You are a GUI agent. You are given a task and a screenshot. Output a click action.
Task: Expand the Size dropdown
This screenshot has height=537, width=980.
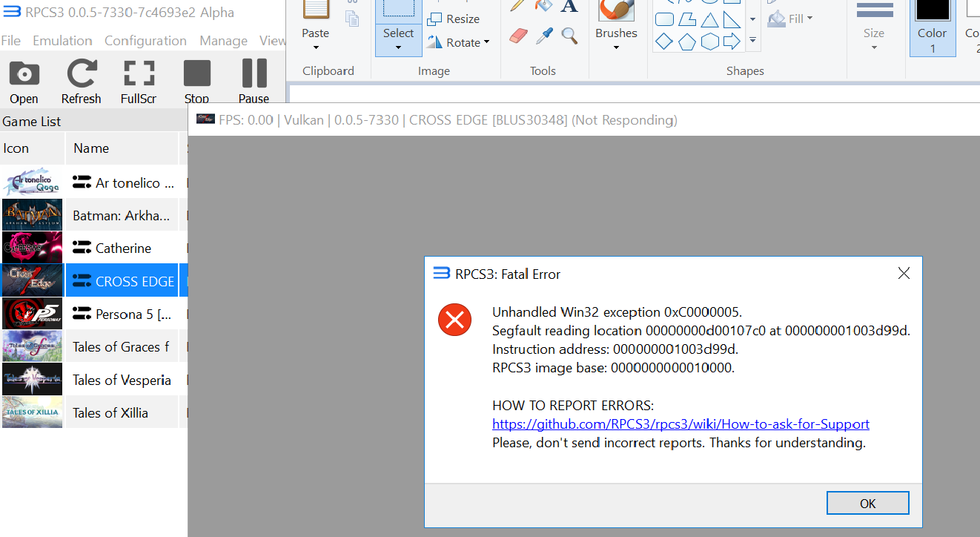tap(874, 46)
